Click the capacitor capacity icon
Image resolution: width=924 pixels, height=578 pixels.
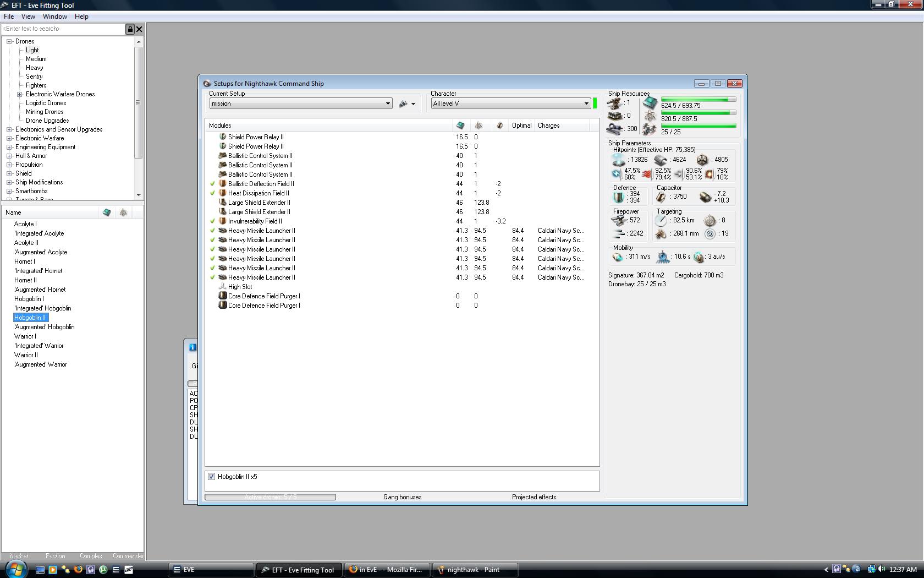coord(661,197)
